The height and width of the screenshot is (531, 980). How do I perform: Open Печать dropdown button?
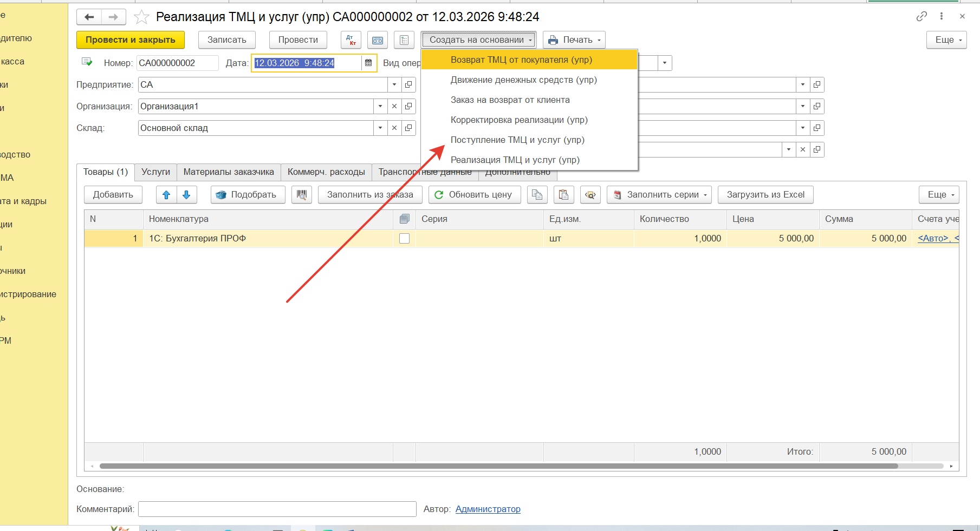[574, 40]
